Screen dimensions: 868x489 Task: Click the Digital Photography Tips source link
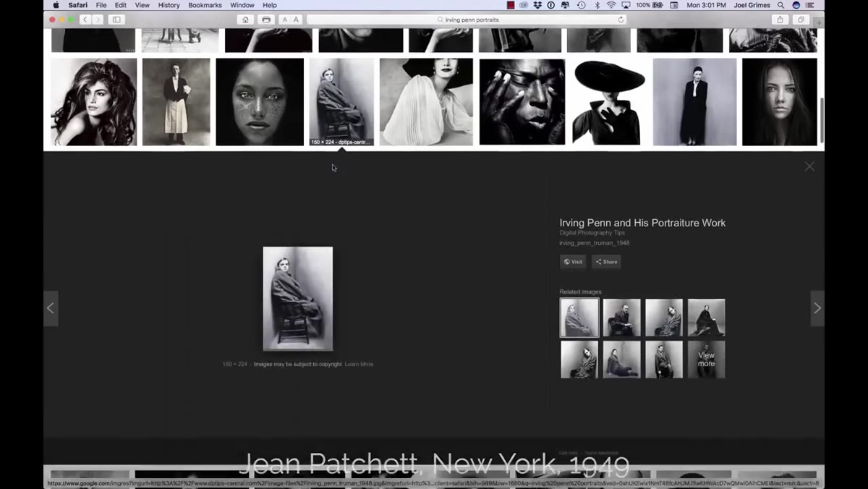click(x=592, y=233)
